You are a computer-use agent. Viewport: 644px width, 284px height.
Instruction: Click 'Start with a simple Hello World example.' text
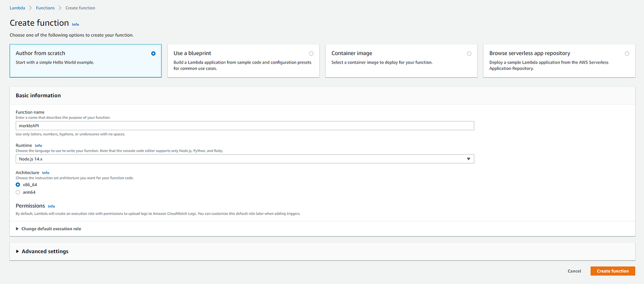coord(55,62)
